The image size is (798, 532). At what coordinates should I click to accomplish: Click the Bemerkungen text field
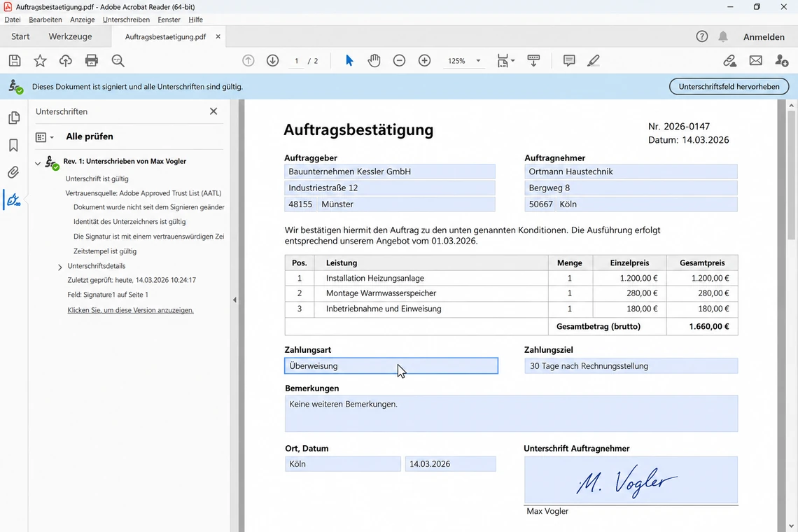tap(511, 414)
